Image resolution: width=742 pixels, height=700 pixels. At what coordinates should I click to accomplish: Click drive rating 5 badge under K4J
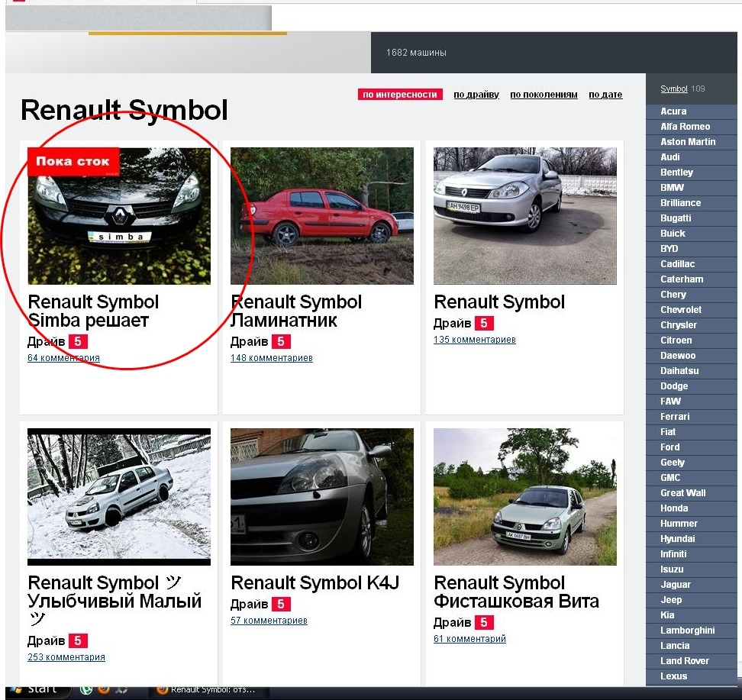pos(281,604)
